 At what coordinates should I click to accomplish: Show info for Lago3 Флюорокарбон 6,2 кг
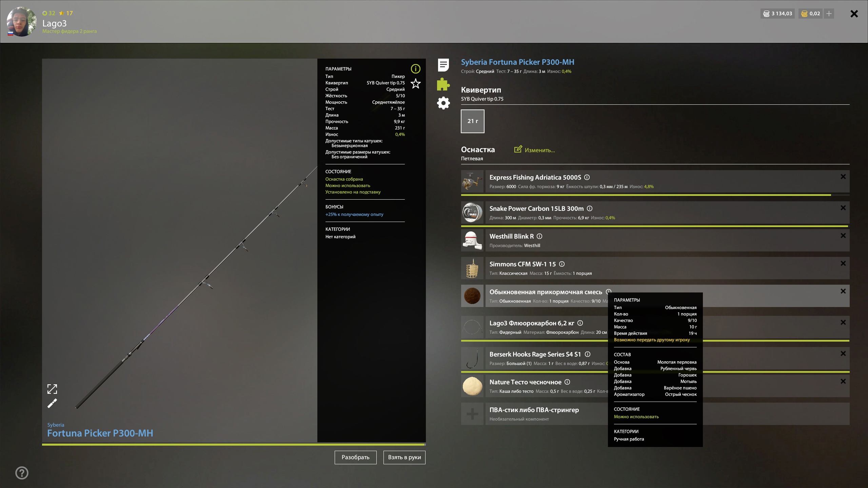[580, 323]
